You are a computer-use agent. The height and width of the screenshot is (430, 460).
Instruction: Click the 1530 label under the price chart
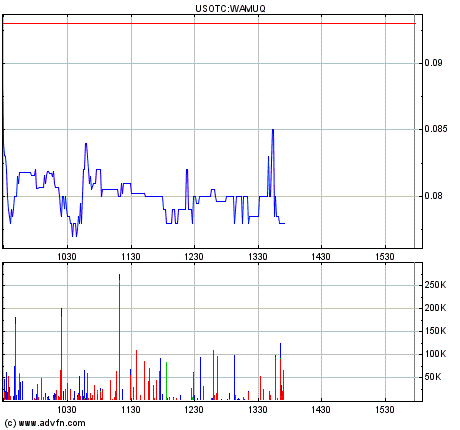click(385, 257)
